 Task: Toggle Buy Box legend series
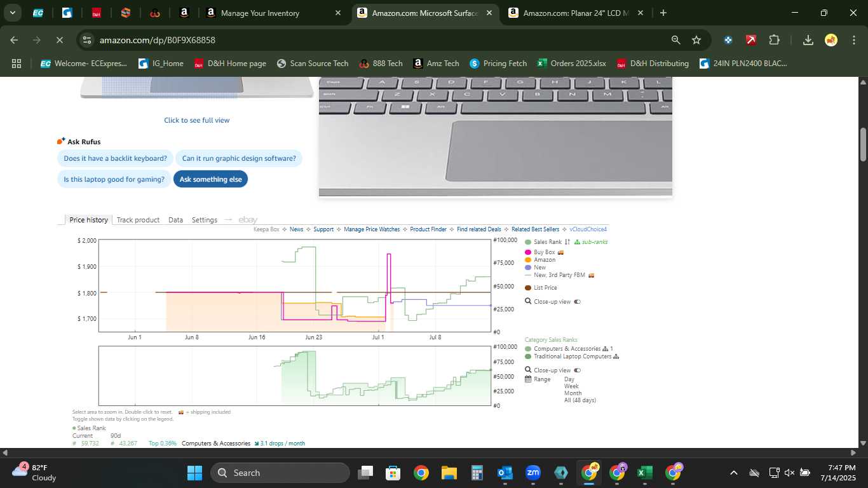[544, 252]
